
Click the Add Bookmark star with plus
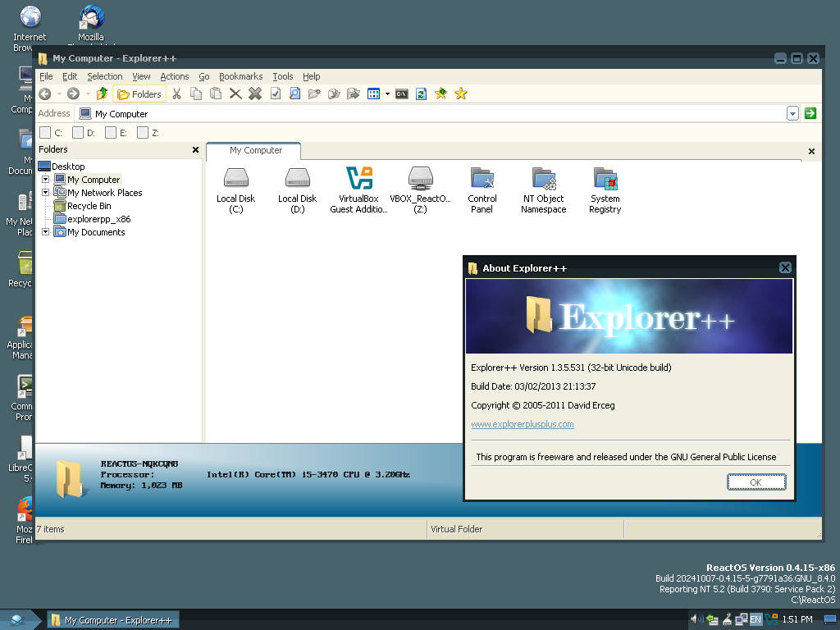(441, 94)
